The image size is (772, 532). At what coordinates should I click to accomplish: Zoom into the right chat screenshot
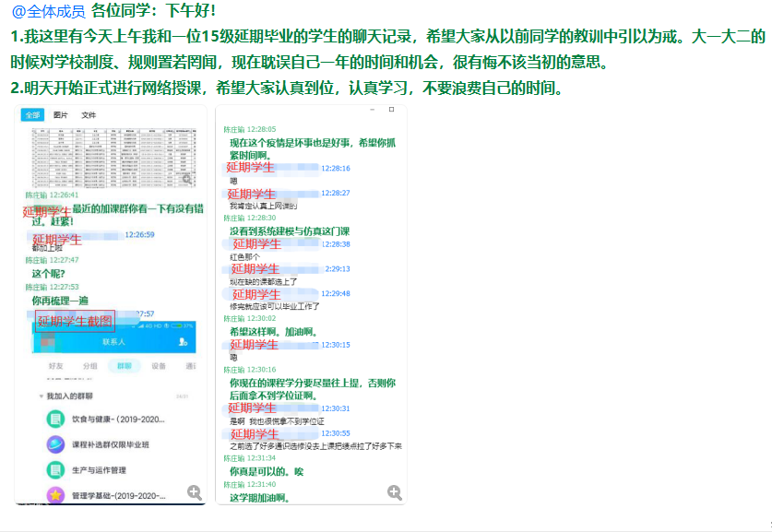[395, 492]
